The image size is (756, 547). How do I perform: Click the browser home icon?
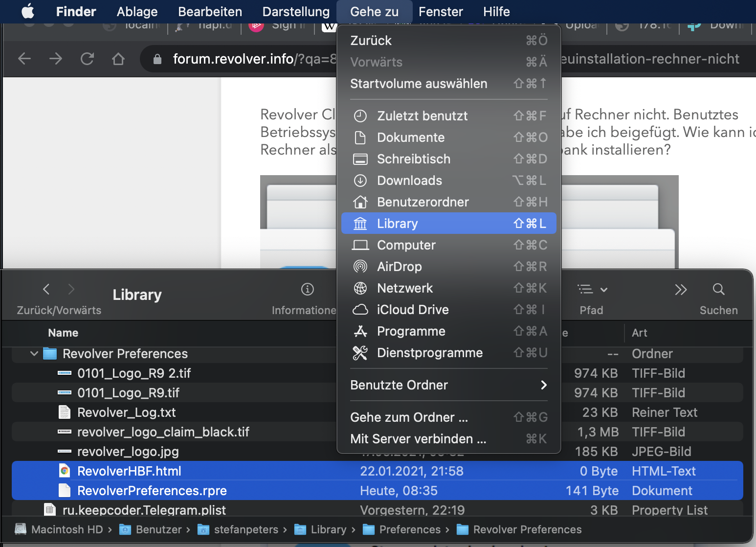click(x=118, y=59)
